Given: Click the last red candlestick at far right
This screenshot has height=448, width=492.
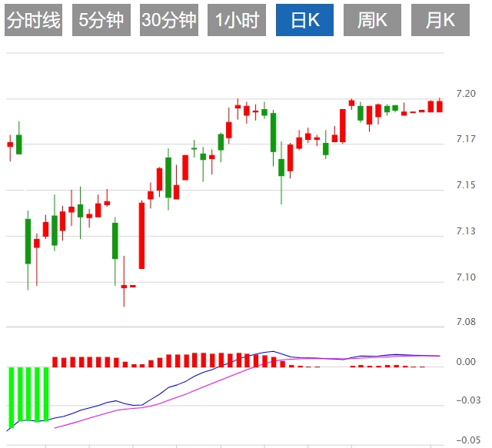Looking at the screenshot, I should (x=440, y=106).
